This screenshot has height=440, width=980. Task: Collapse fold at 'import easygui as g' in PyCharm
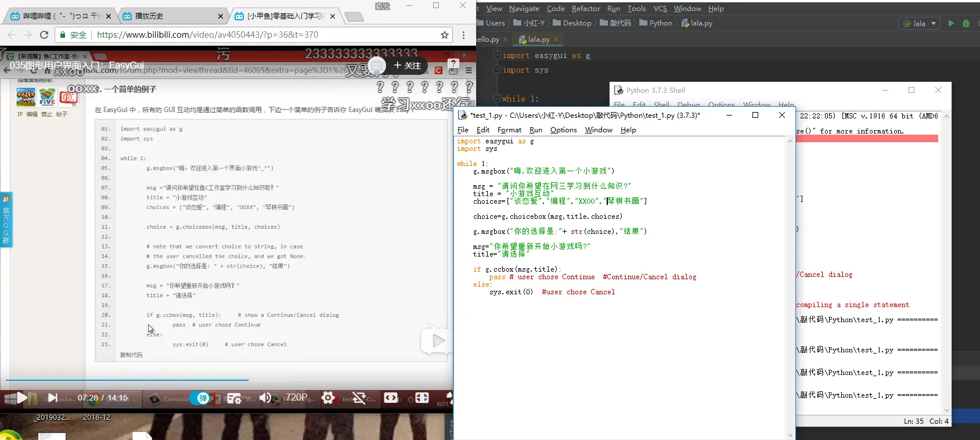click(x=497, y=55)
